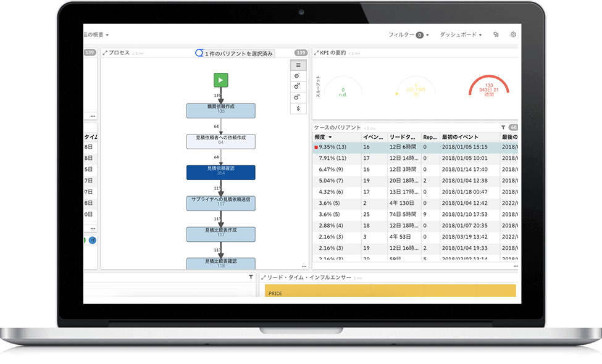Open the フィルター dropdown
This screenshot has width=602, height=364.
[x=409, y=35]
